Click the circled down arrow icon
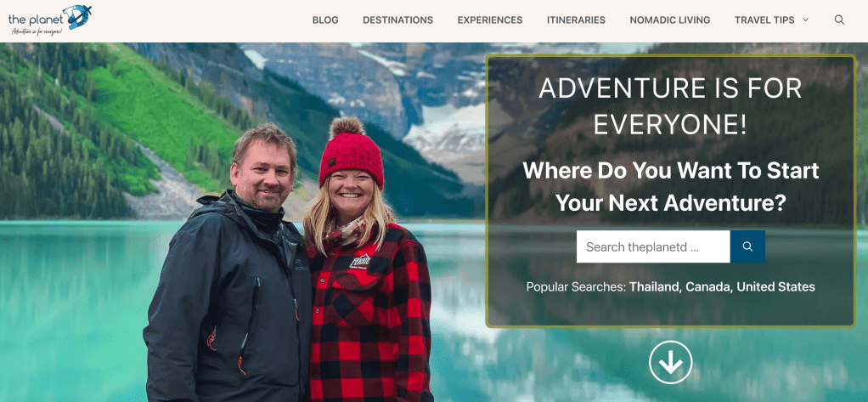868x402 pixels. tap(670, 362)
